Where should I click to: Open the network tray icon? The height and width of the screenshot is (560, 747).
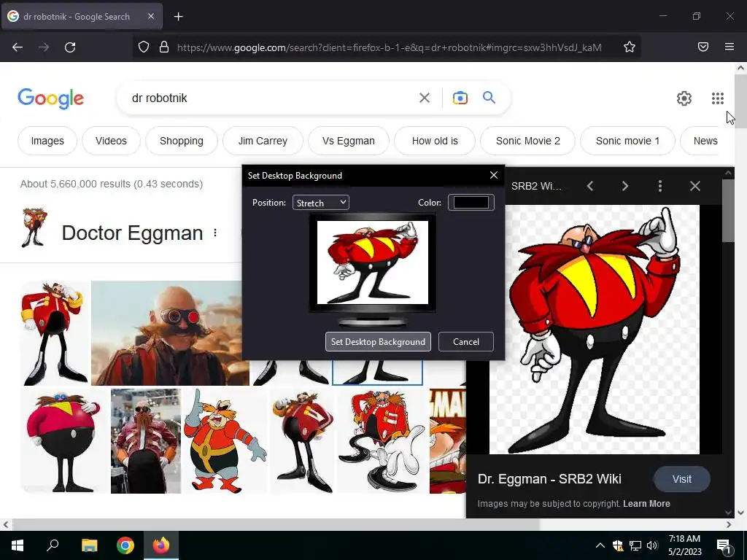[635, 545]
